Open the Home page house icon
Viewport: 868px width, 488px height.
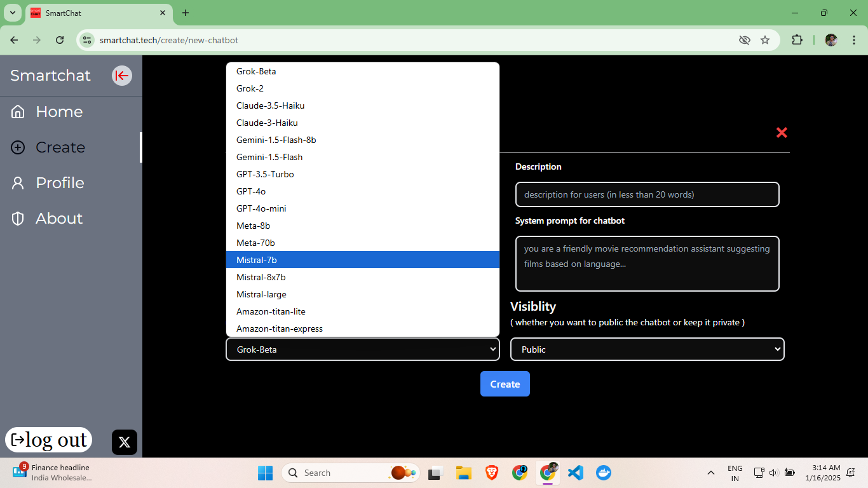pyautogui.click(x=18, y=112)
